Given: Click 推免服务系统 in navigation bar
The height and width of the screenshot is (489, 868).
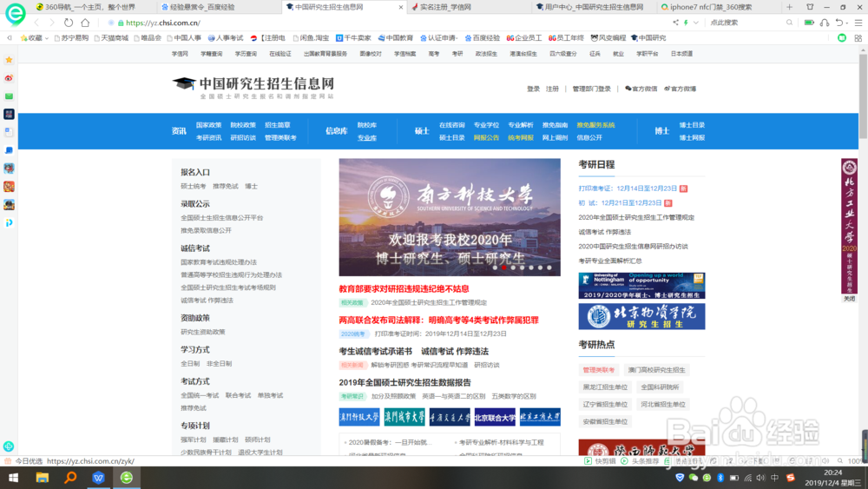Looking at the screenshot, I should coord(595,125).
